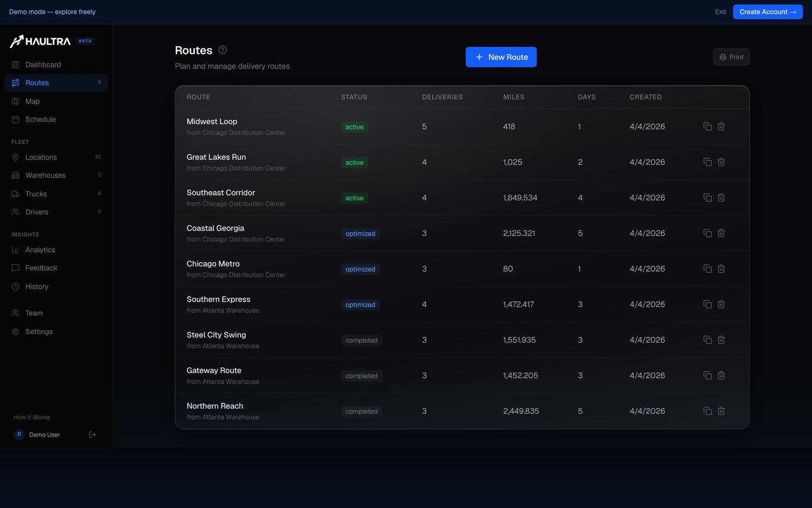Duplicate the Southern Express route

708,304
